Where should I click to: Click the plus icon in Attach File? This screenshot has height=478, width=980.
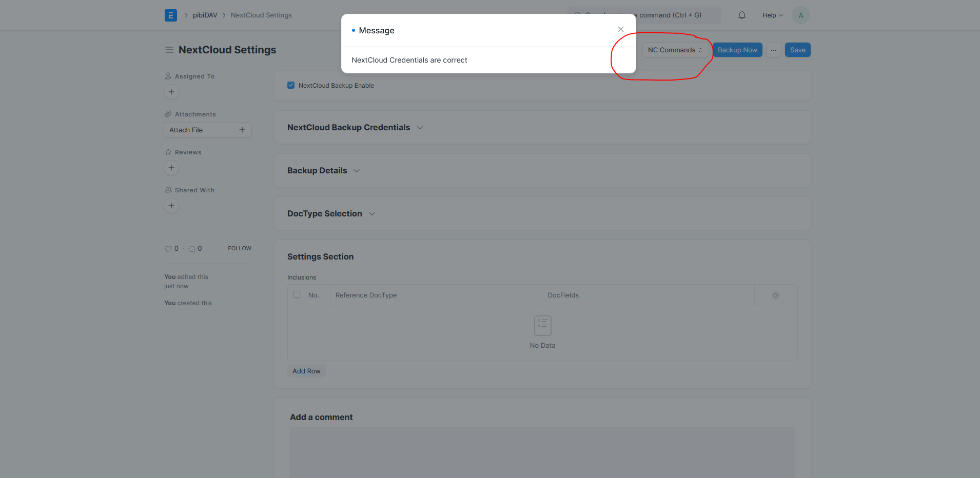coord(242,130)
